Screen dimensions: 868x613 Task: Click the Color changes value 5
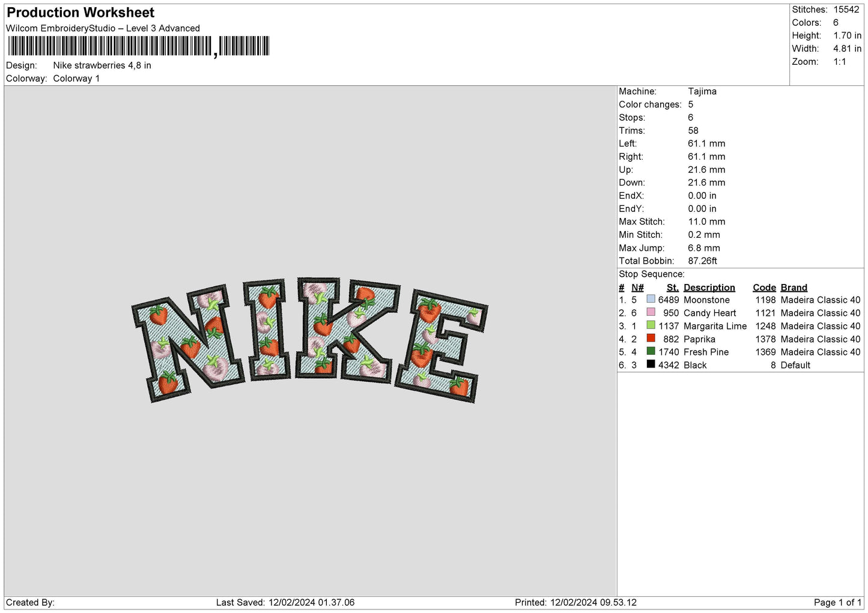click(x=691, y=104)
